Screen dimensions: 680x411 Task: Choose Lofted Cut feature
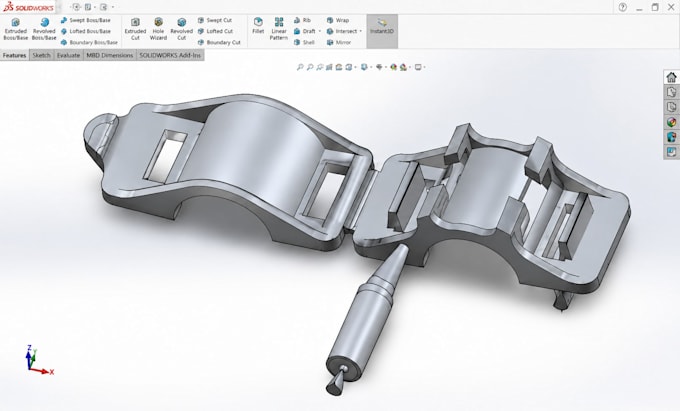point(215,31)
